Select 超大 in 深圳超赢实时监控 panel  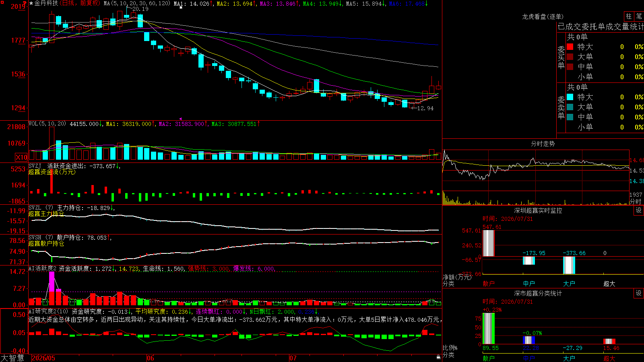click(x=609, y=284)
